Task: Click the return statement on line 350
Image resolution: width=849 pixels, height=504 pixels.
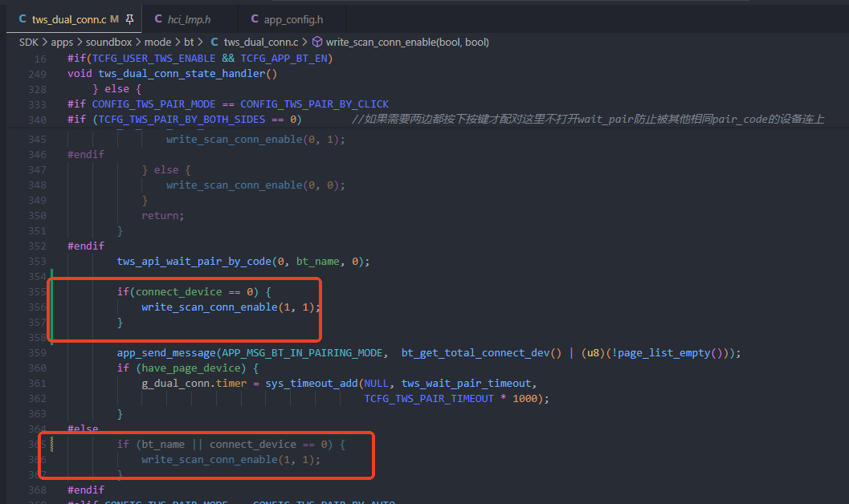Action: [x=163, y=215]
